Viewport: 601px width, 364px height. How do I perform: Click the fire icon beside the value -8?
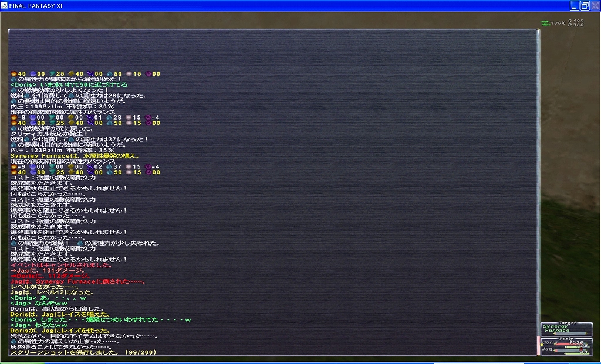[13, 117]
